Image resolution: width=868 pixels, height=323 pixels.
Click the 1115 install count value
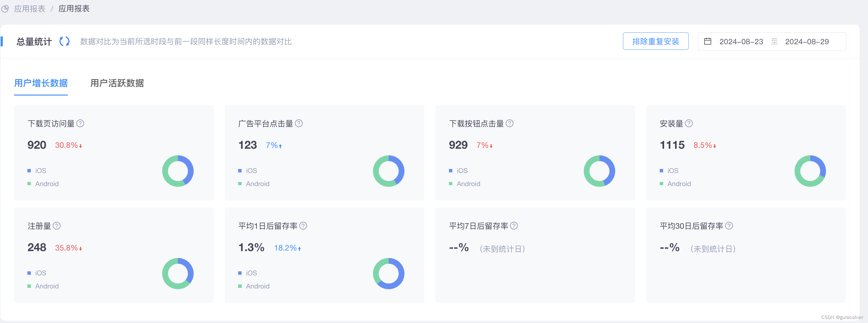point(672,145)
